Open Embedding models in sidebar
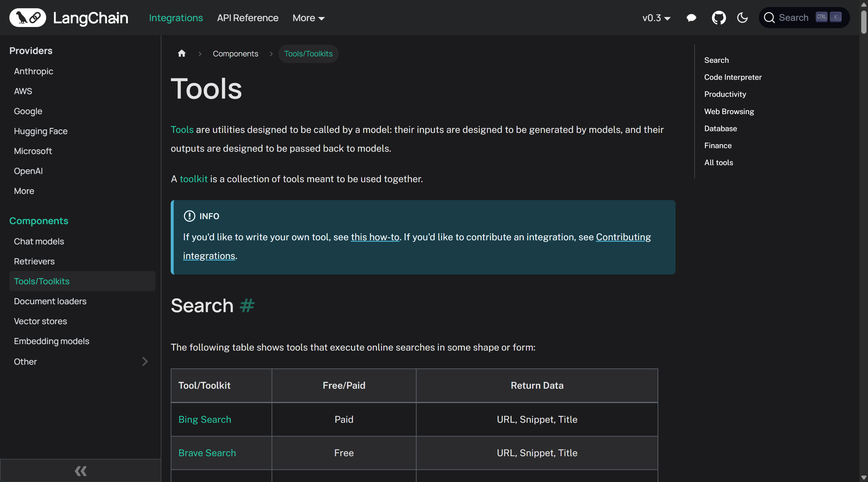 (52, 341)
